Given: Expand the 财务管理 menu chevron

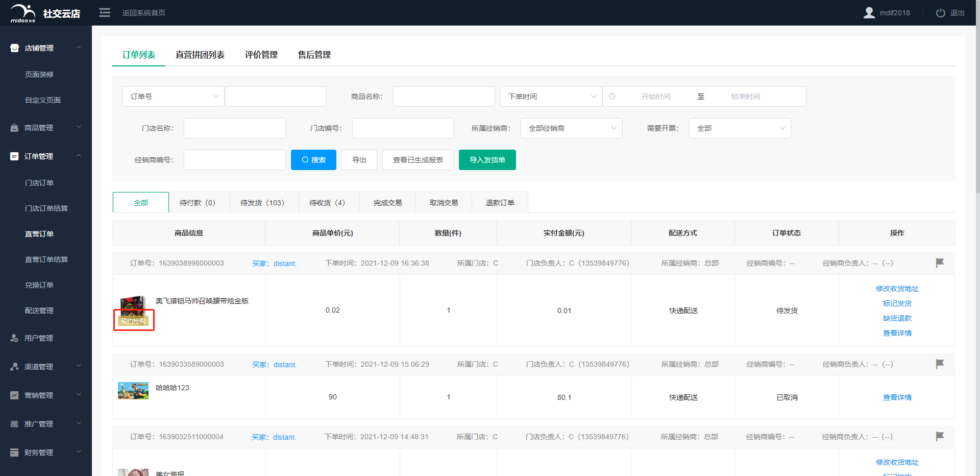Looking at the screenshot, I should click(79, 452).
